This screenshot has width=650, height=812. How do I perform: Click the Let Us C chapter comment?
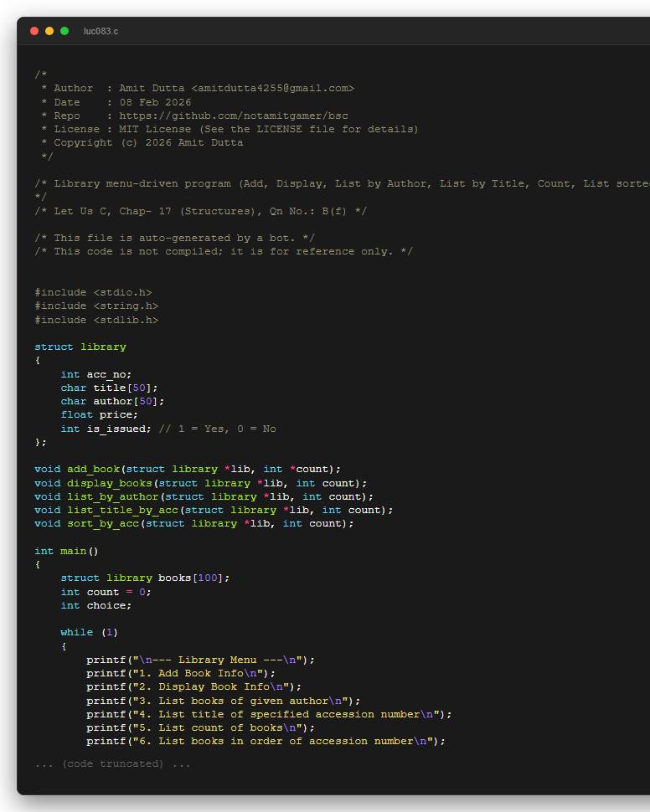click(x=200, y=211)
